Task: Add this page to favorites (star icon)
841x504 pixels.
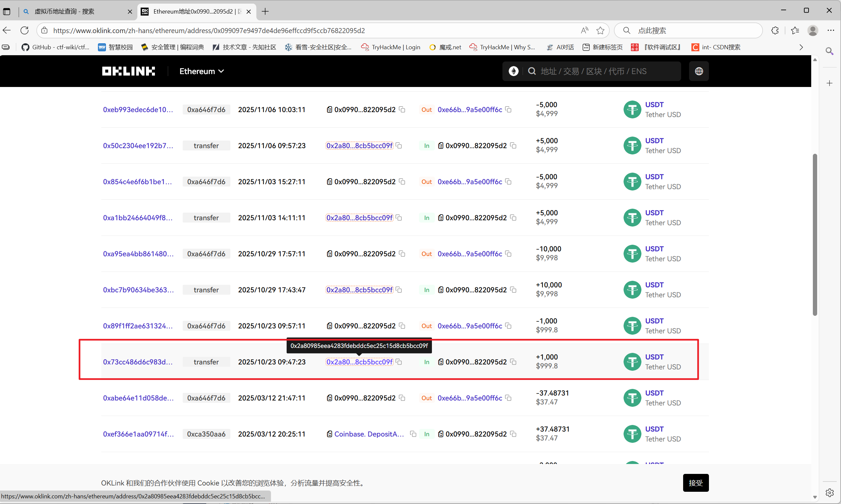Action: tap(600, 30)
